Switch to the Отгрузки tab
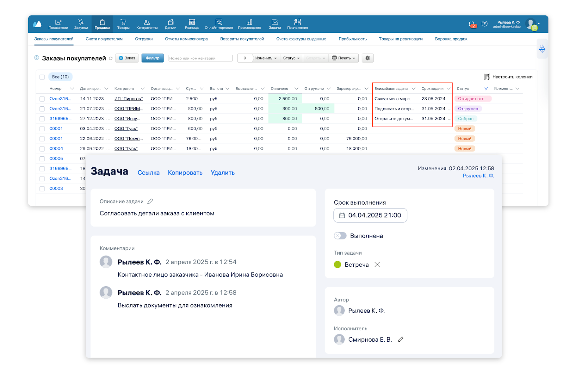588x373 pixels. pyautogui.click(x=144, y=39)
